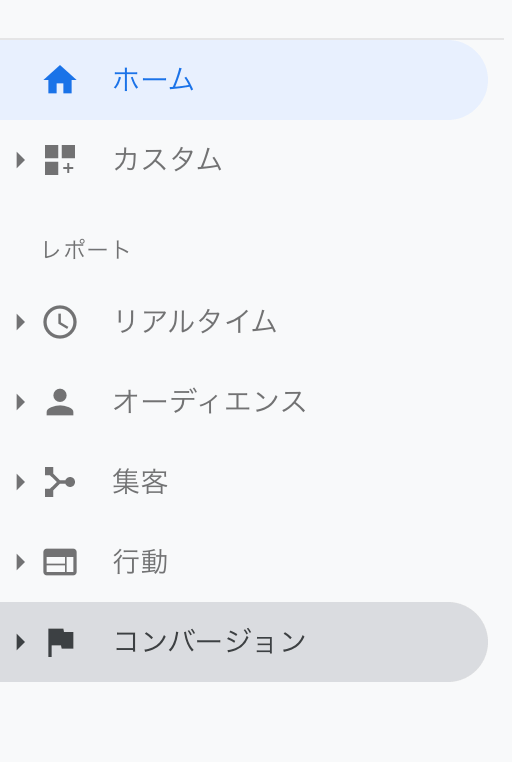Screen dimensions: 512x762
Task: Expand the リアルタイム arrow
Action: pyautogui.click(x=20, y=322)
